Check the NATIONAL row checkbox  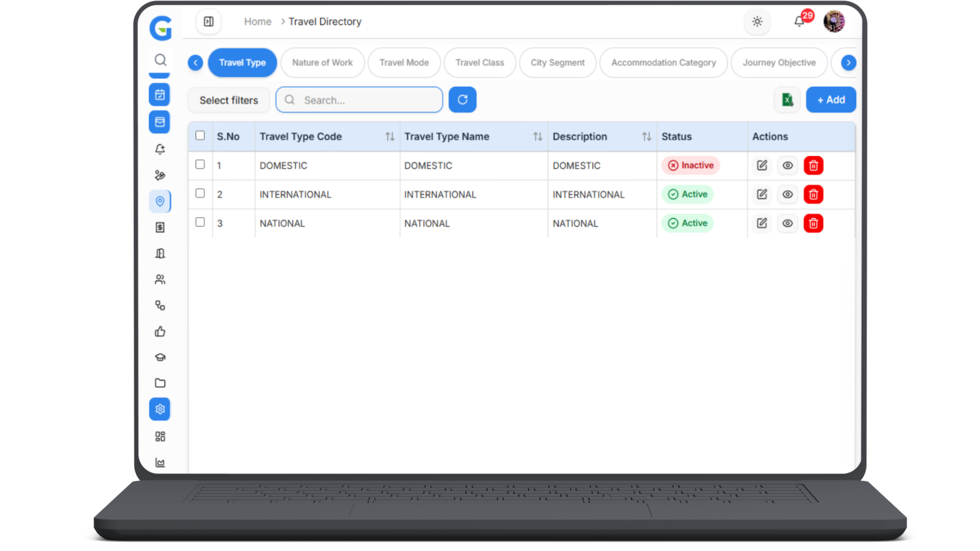pos(200,222)
